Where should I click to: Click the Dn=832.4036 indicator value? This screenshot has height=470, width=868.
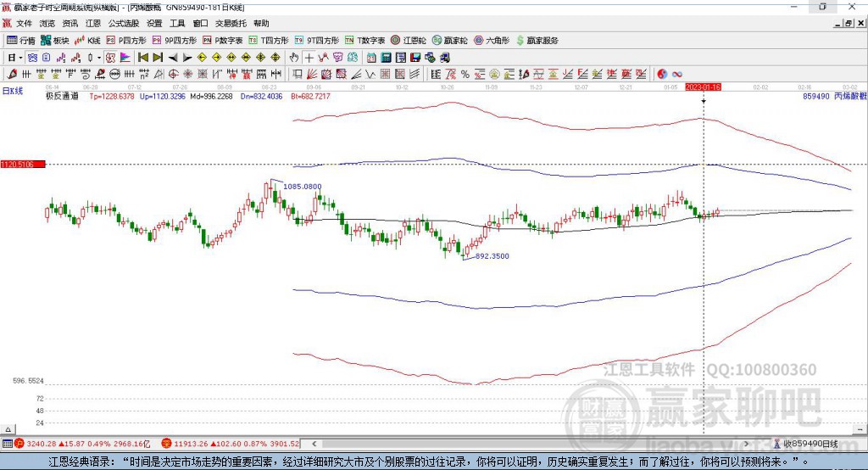261,96
